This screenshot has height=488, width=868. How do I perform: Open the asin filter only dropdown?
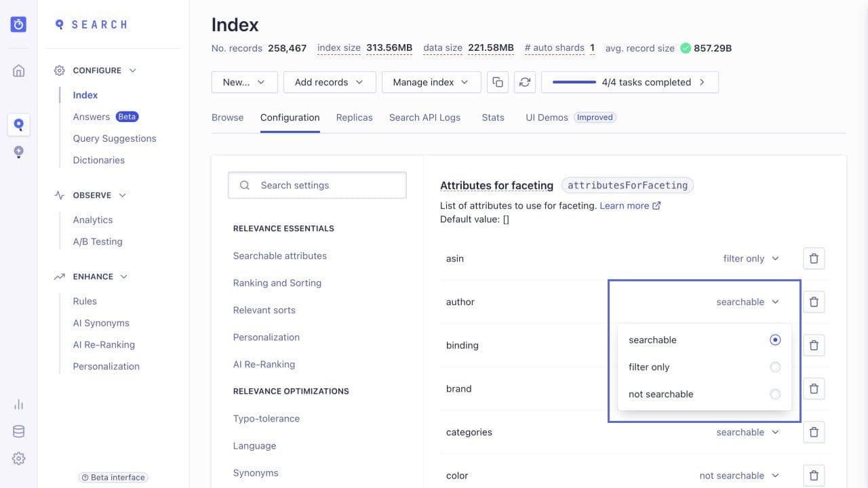click(x=751, y=258)
